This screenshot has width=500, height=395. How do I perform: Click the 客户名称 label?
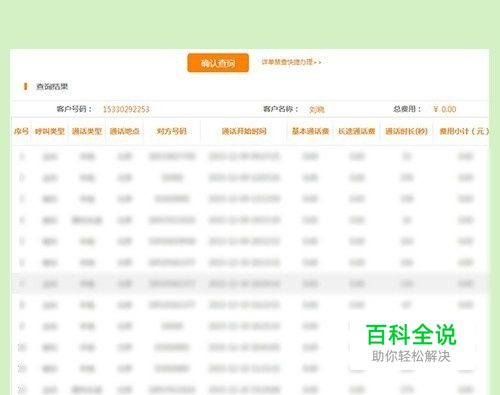point(281,109)
